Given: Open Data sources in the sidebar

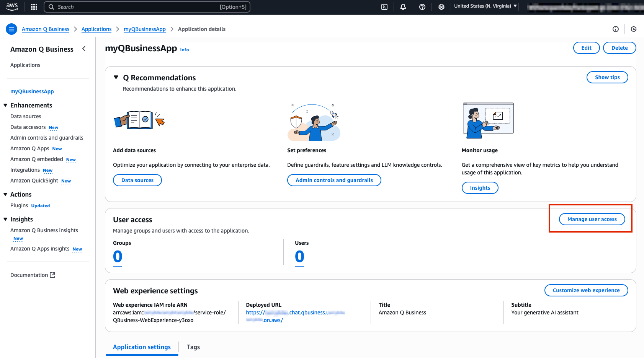Looking at the screenshot, I should tap(26, 116).
